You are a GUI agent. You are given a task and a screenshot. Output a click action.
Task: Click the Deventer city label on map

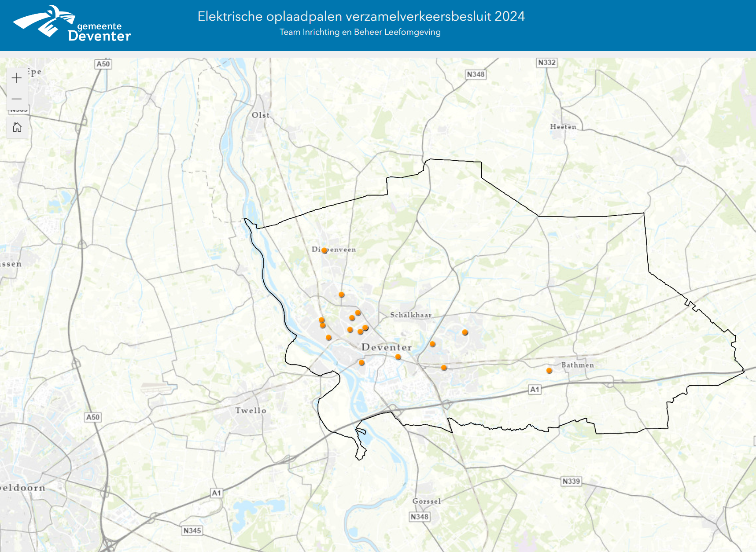tap(387, 347)
